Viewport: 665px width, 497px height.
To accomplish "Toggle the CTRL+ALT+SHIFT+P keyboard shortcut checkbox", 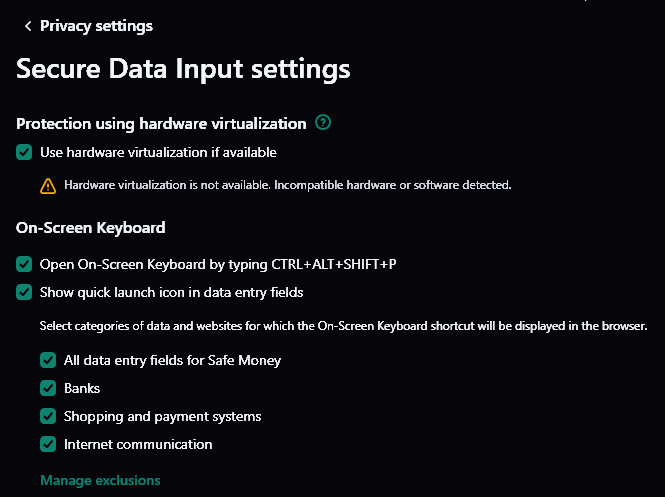I will (24, 265).
